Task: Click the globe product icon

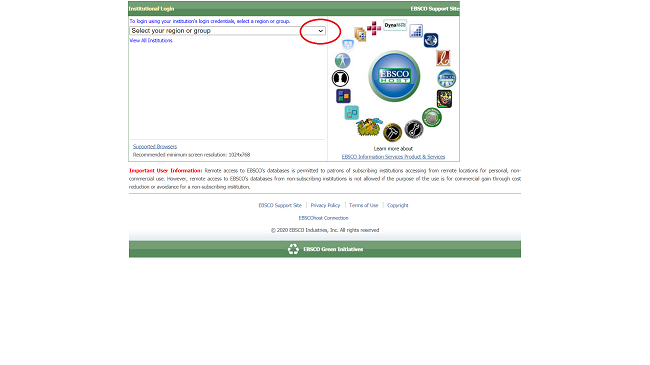Action: pos(431,40)
